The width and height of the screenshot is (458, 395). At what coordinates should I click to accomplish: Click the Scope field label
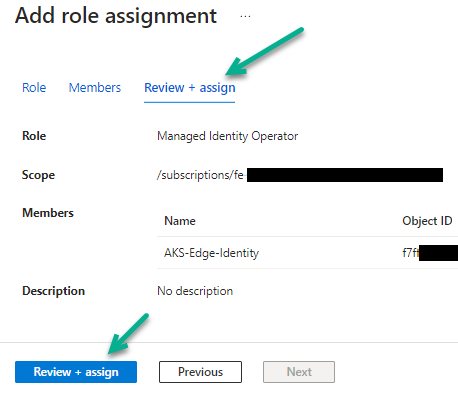click(38, 175)
